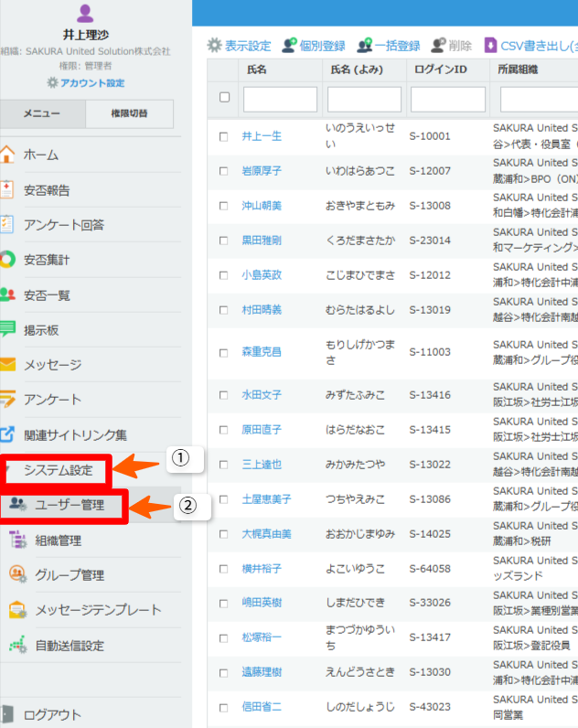Open user link 沖山朝美
The width and height of the screenshot is (578, 728).
pos(262,206)
